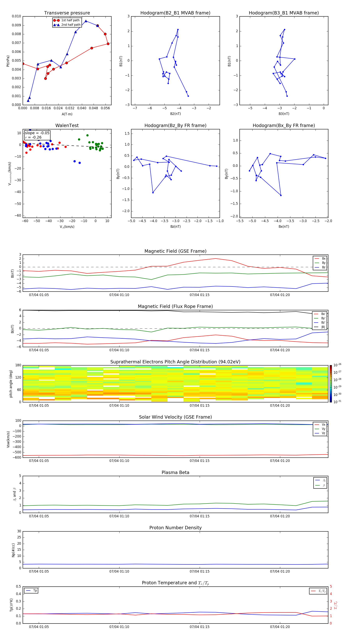Click '0.010' tick on Transverse pressure axis
Image resolution: width=351 pixels, height=644 pixels.
17,16
